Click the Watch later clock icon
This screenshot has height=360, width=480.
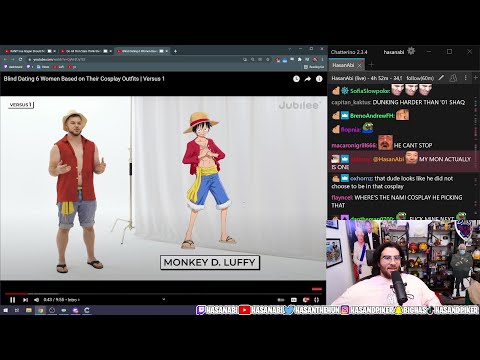point(296,79)
